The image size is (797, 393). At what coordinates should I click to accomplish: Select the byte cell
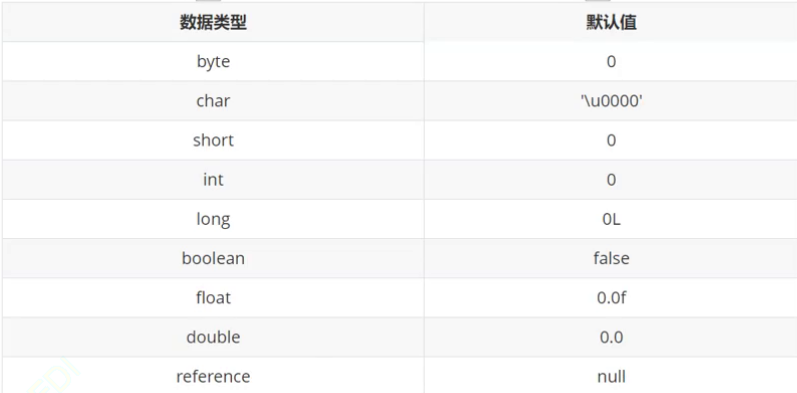click(x=213, y=62)
